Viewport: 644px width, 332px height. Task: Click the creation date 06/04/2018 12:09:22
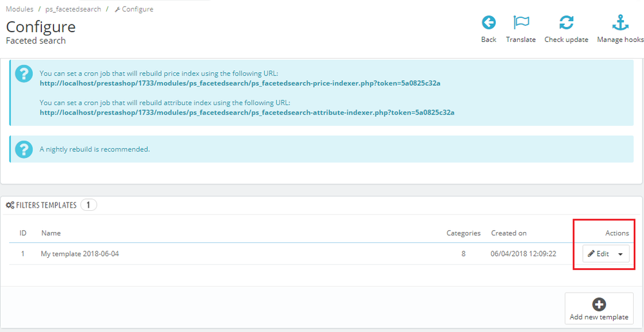tap(523, 254)
